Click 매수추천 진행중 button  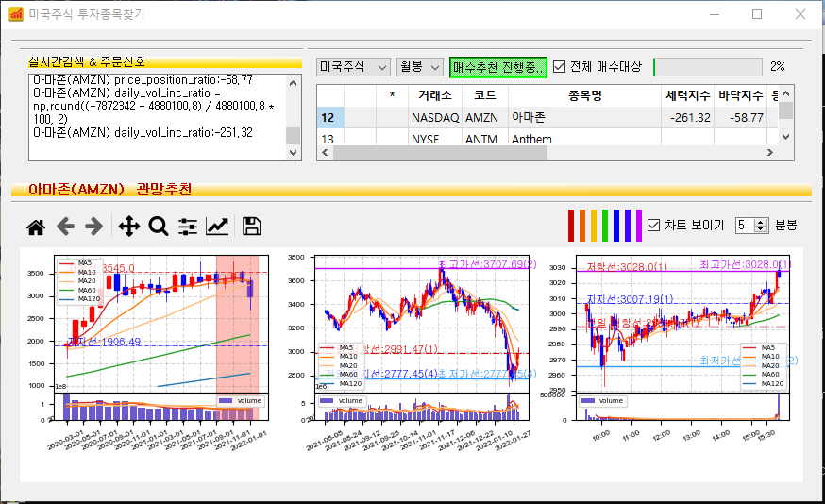497,67
